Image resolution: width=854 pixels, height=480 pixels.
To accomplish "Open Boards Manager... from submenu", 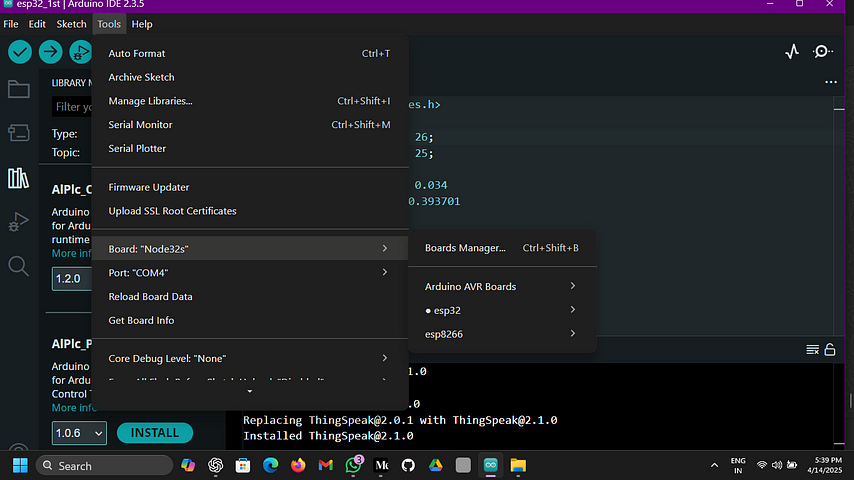I will click(502, 248).
